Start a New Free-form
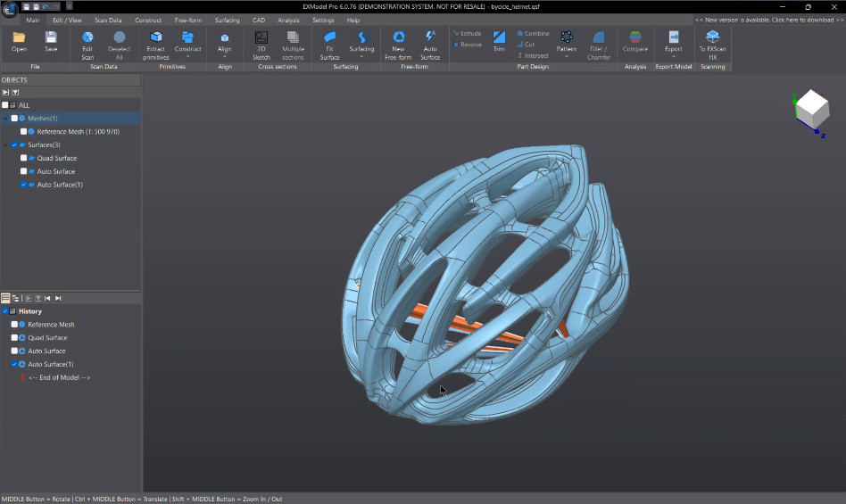846x504 pixels. point(398,42)
